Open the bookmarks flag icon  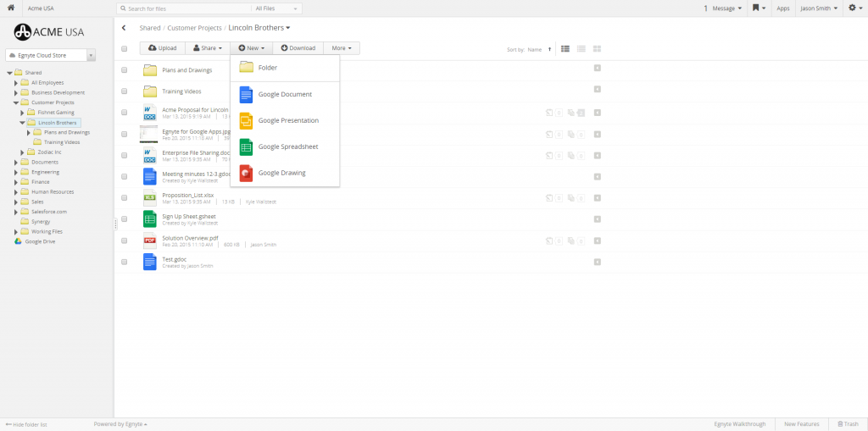[757, 8]
